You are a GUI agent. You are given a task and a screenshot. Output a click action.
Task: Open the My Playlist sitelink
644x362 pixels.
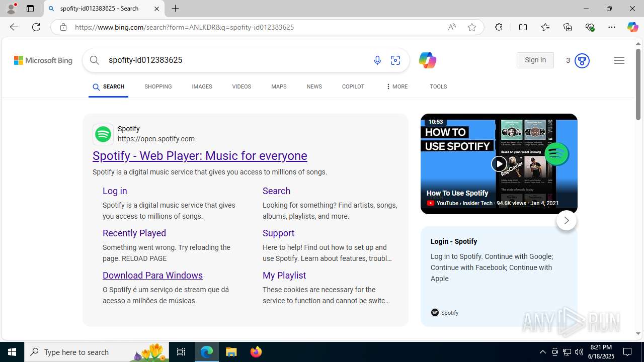click(284, 276)
